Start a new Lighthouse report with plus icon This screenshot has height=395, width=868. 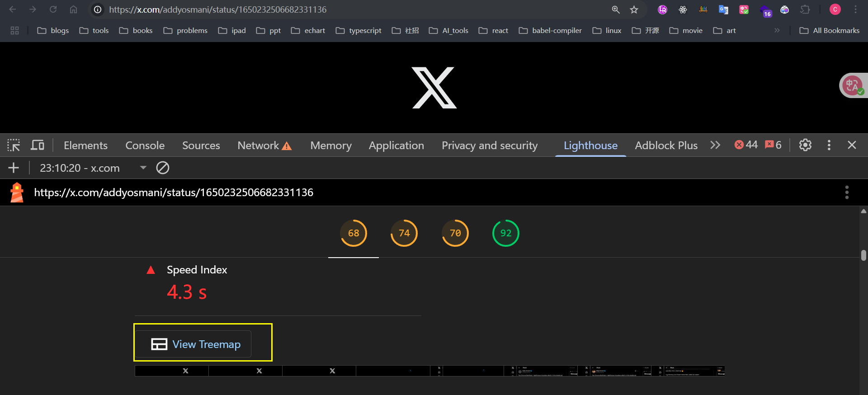click(x=14, y=168)
